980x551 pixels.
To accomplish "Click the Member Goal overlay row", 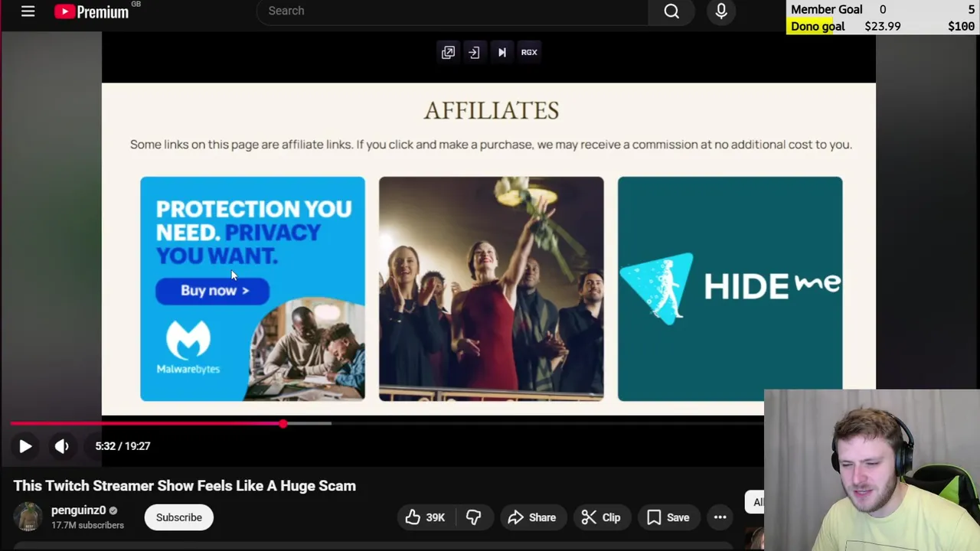I will (883, 9).
